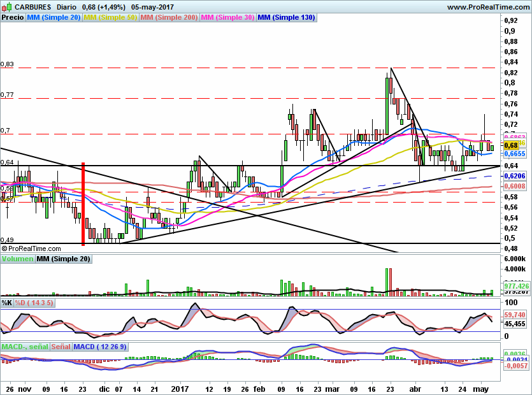
Task: Select the Señal indicator label
Action: coord(61,347)
